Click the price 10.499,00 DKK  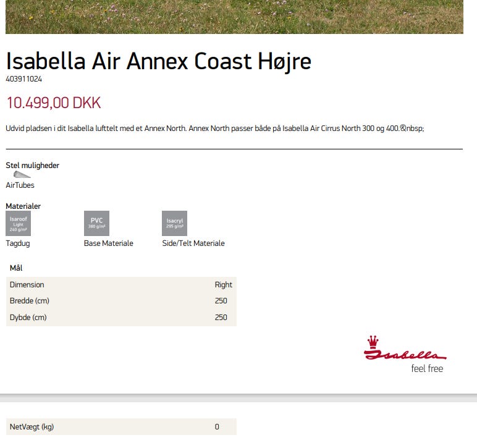pyautogui.click(x=54, y=103)
